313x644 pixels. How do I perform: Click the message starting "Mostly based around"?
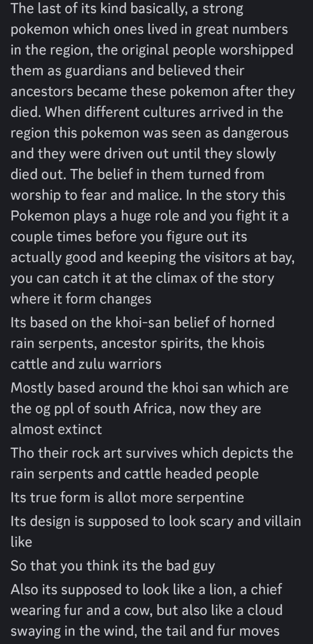(x=150, y=408)
